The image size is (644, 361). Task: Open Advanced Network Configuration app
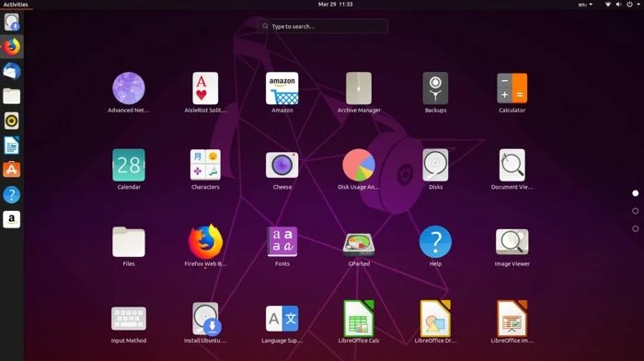click(x=129, y=88)
